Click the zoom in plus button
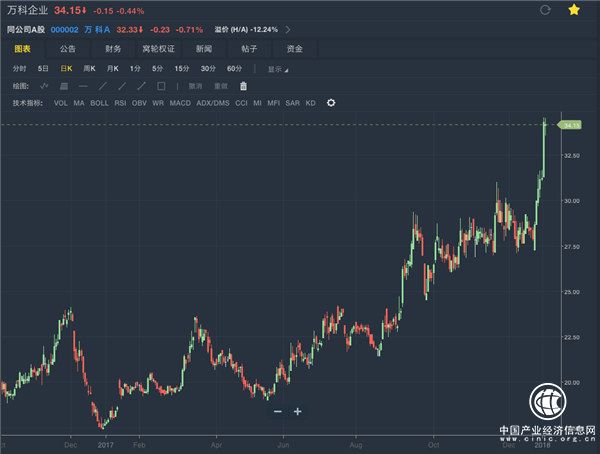The height and width of the screenshot is (454, 600). tap(297, 411)
